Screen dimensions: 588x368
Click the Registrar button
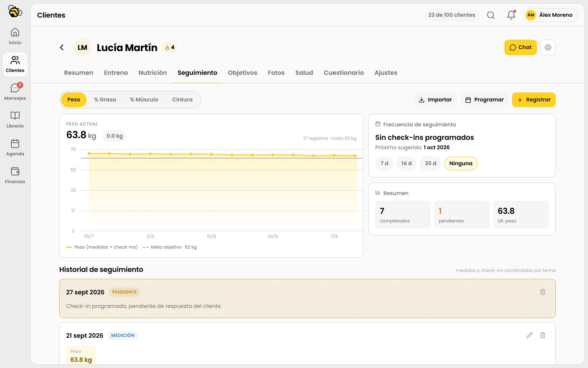(x=534, y=100)
